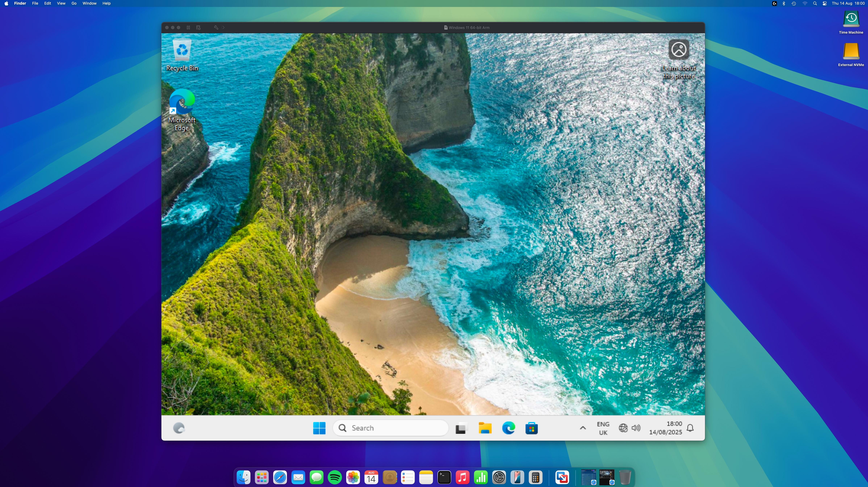The image size is (868, 487).
Task: Open the VM snapshots icon
Action: pos(198,28)
